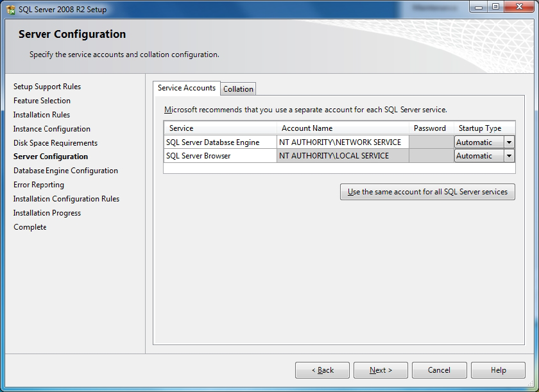Click the Password cell for SQL Server Browser
This screenshot has width=539, height=392.
[x=431, y=156]
